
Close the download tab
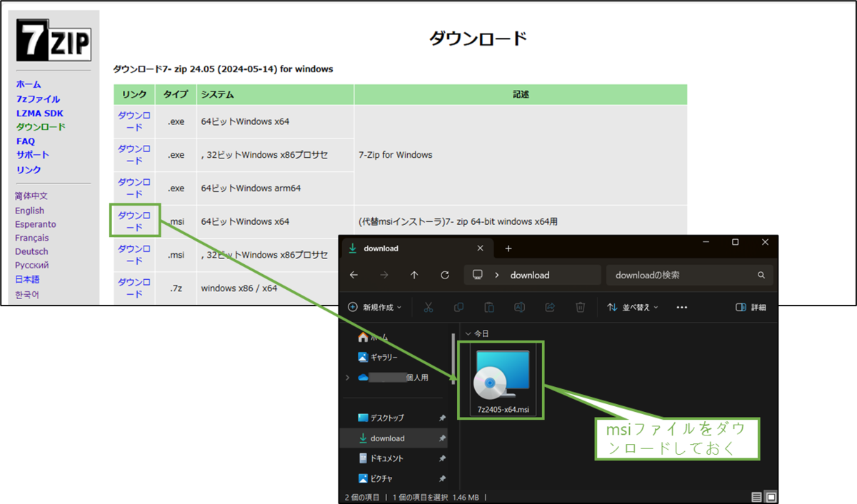pos(480,248)
